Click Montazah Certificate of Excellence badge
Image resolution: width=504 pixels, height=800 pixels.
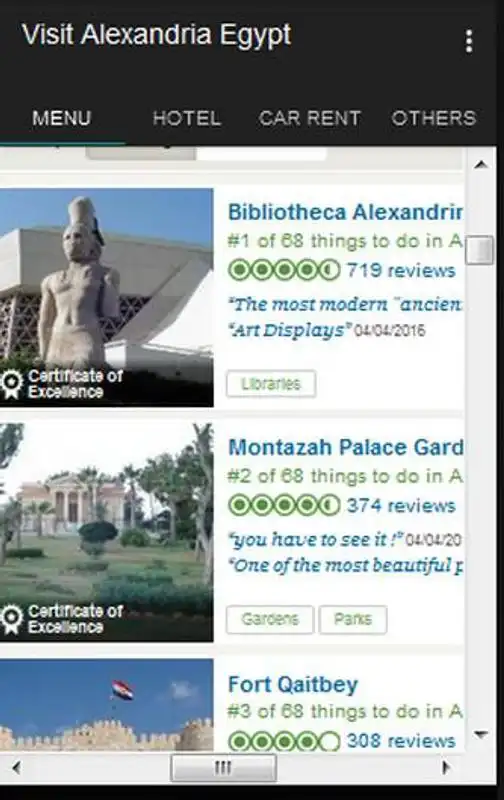(x=62, y=619)
